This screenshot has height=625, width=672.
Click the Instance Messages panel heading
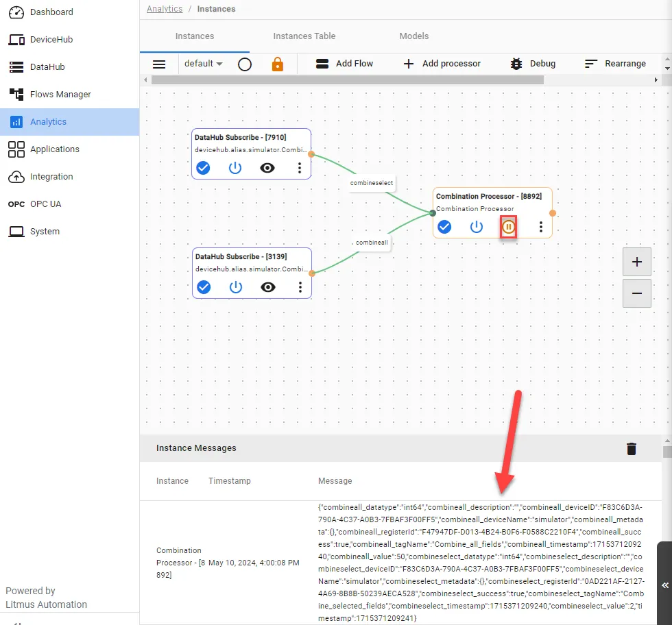pyautogui.click(x=196, y=448)
